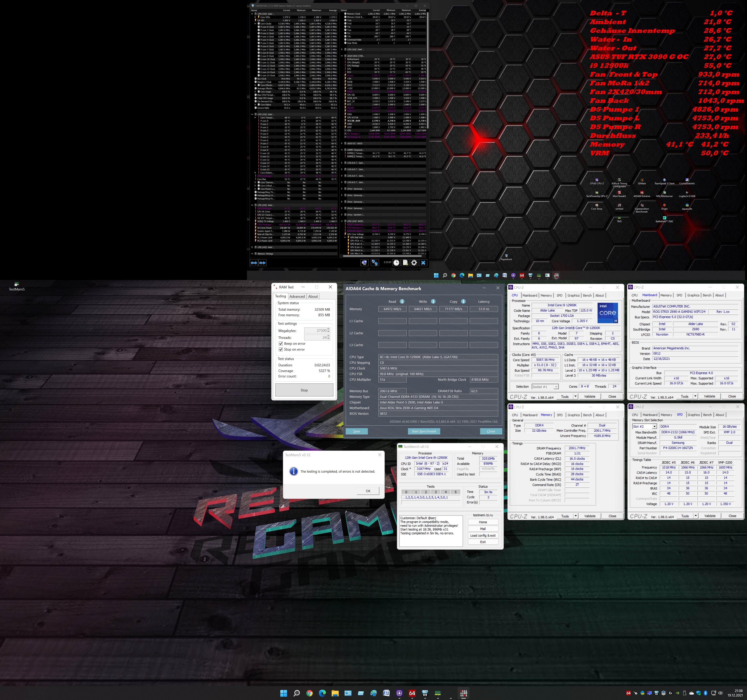747x700 pixels.
Task: Open HWiNFO settings gear icon
Action: [414, 263]
